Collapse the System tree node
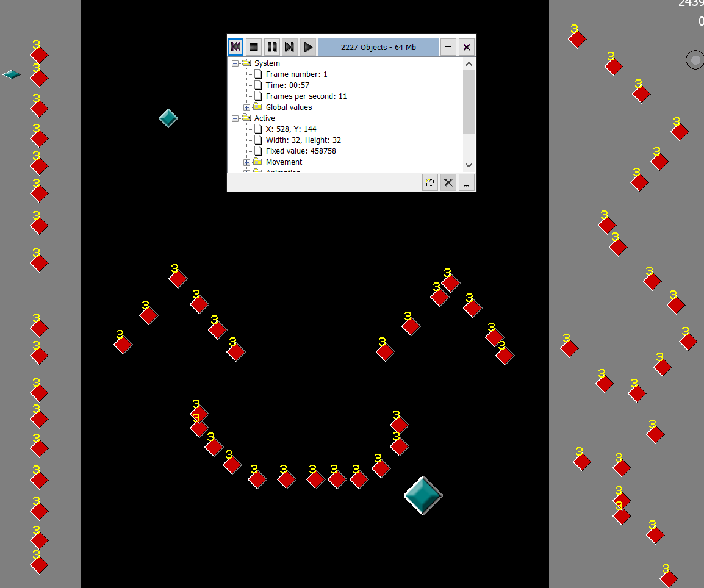 point(235,63)
